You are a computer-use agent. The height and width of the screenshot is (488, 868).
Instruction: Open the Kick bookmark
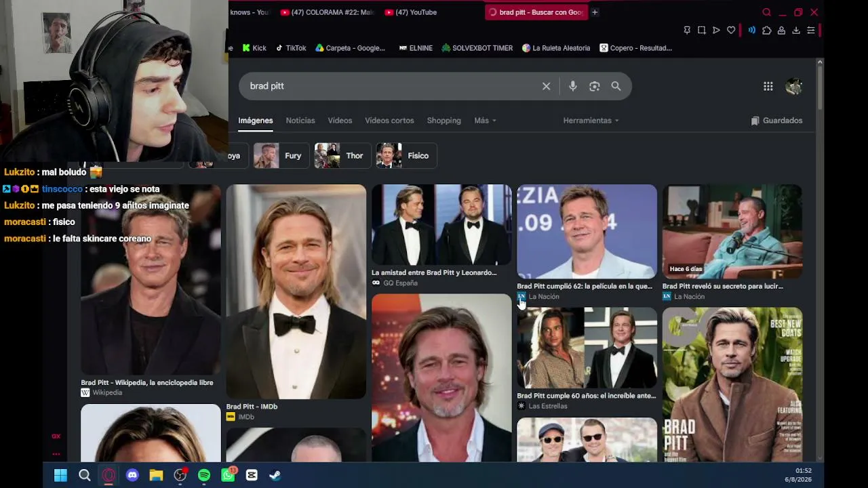click(x=254, y=48)
